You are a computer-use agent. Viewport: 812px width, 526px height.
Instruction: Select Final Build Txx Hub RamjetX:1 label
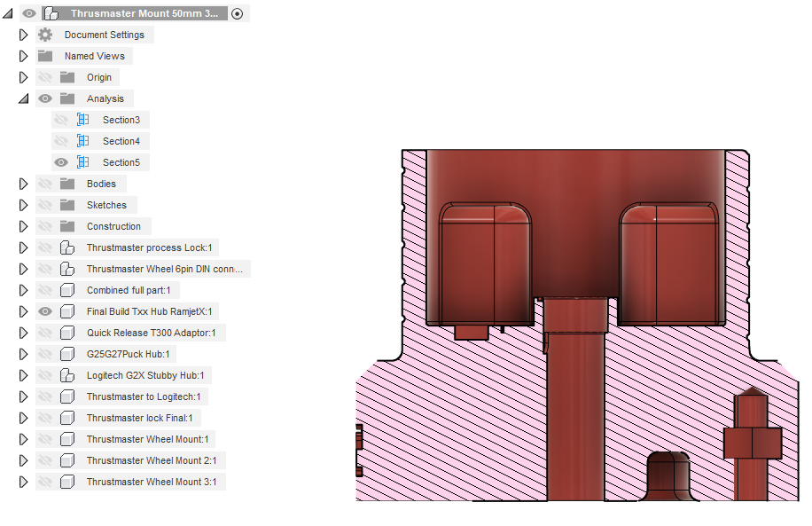tap(149, 311)
